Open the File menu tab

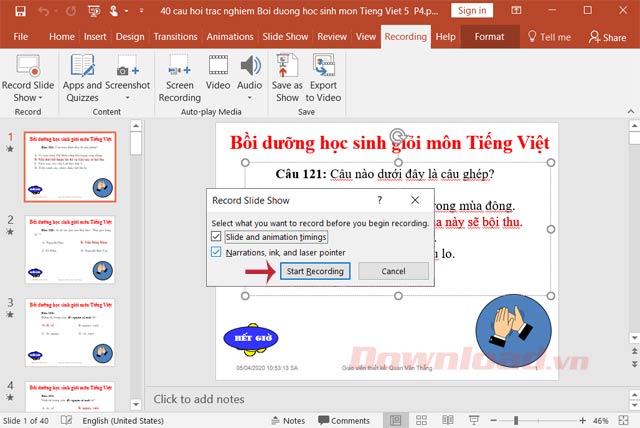(20, 37)
